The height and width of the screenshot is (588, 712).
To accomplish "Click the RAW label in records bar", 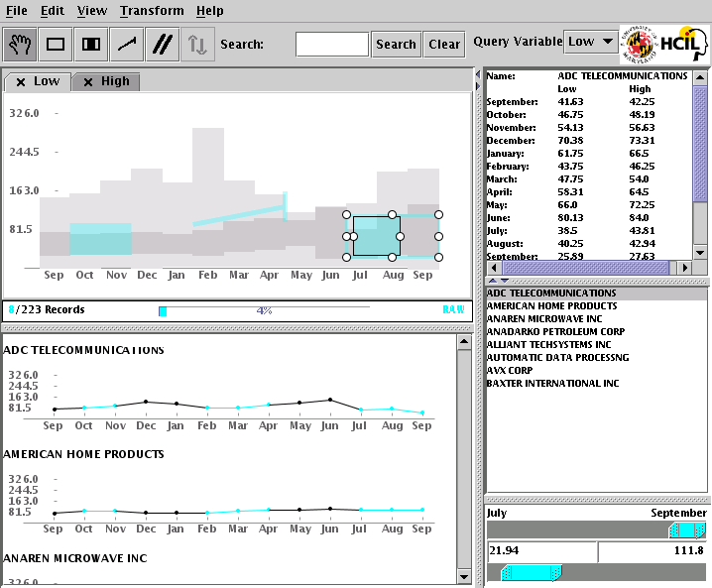I will (x=453, y=309).
